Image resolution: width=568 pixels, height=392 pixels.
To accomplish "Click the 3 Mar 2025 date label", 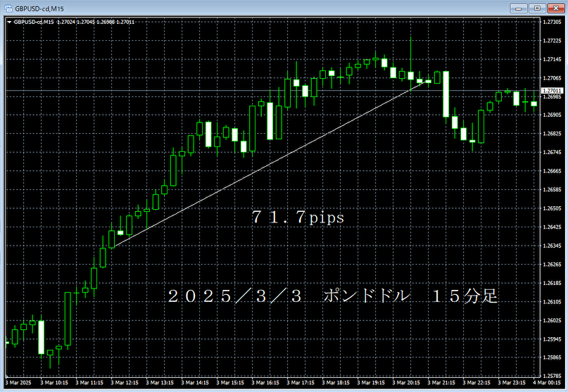I will coord(19,383).
